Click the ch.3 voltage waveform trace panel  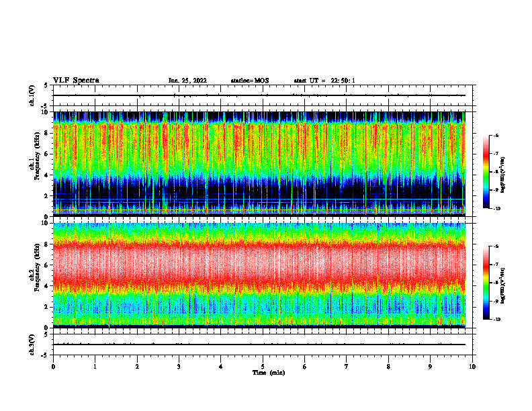pyautogui.click(x=263, y=345)
